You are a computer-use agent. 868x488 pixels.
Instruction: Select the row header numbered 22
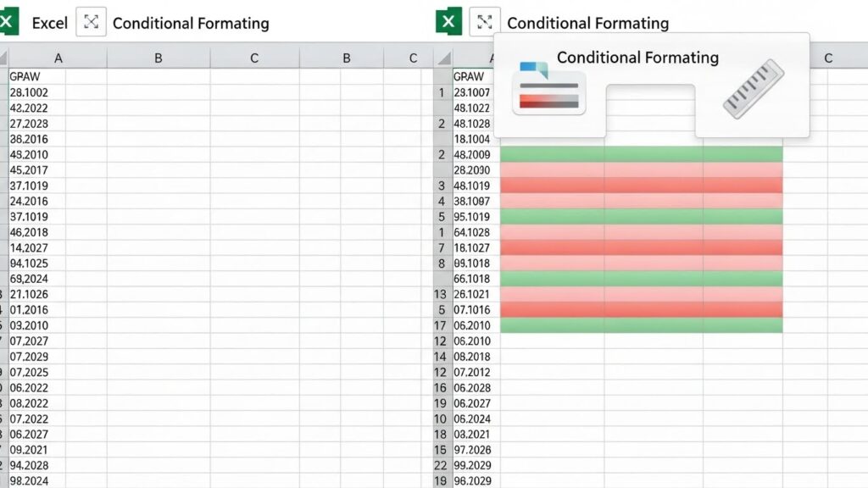[440, 465]
